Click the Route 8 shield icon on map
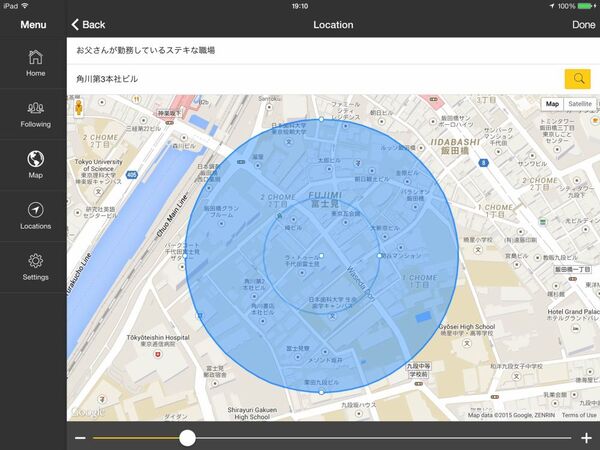Image resolution: width=600 pixels, height=450 pixels. tap(484, 163)
